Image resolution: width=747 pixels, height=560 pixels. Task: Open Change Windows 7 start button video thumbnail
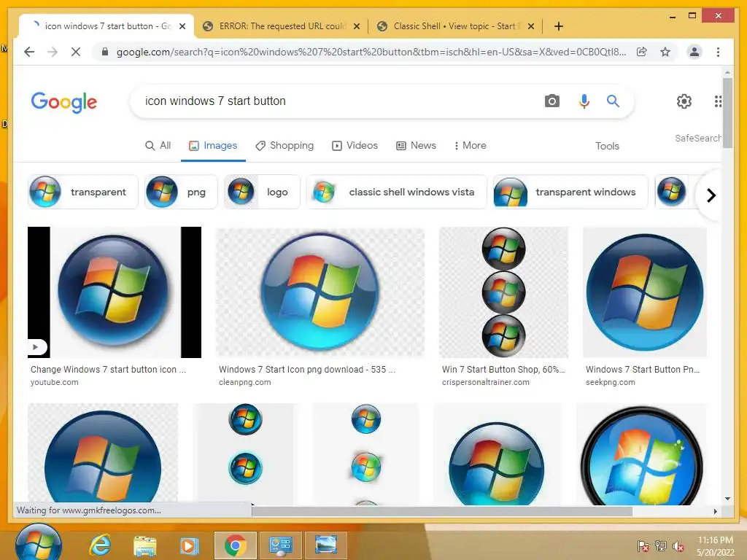tap(115, 292)
